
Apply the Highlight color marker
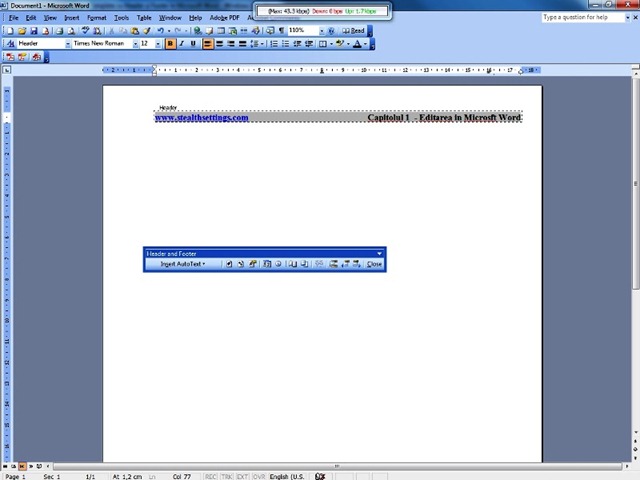(340, 44)
